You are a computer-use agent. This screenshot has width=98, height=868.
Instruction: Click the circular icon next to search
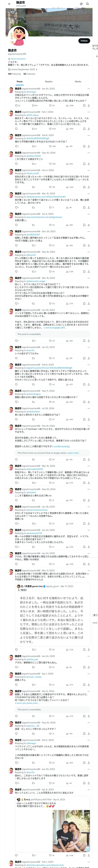[x=81, y=4]
